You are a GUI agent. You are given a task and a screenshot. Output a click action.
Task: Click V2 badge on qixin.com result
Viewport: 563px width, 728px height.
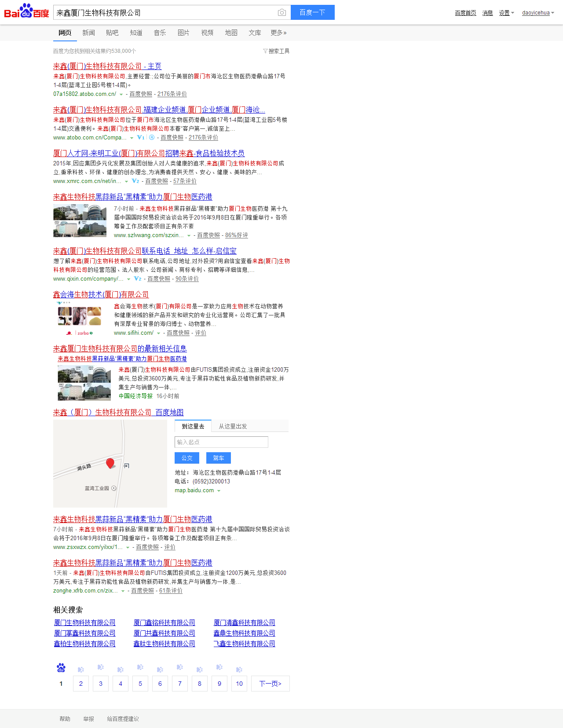click(x=138, y=279)
